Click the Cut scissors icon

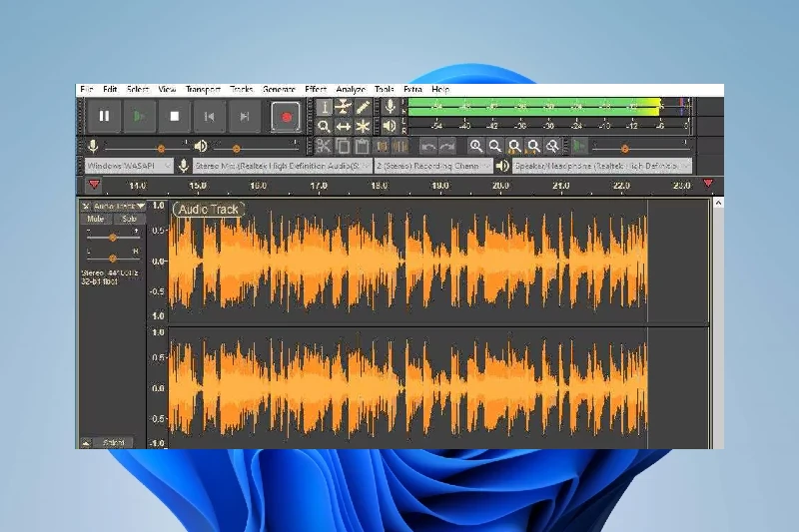(324, 147)
